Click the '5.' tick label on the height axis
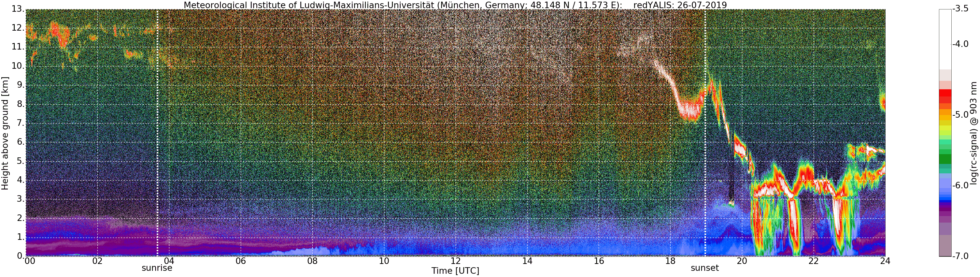980x277 pixels. (21, 161)
